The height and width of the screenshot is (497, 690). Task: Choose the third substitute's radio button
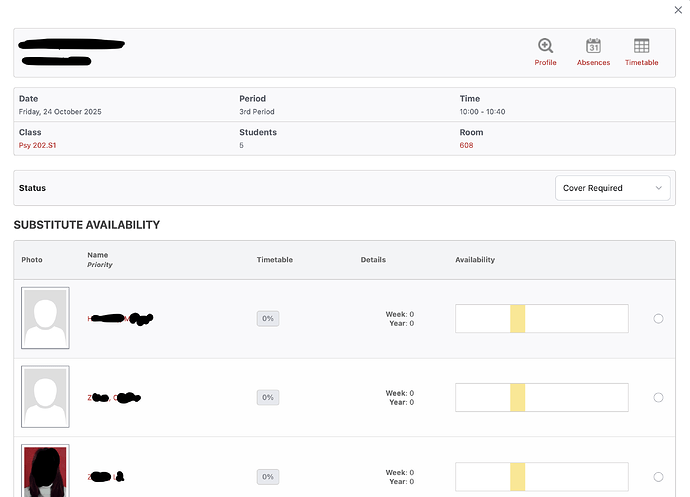pos(658,476)
